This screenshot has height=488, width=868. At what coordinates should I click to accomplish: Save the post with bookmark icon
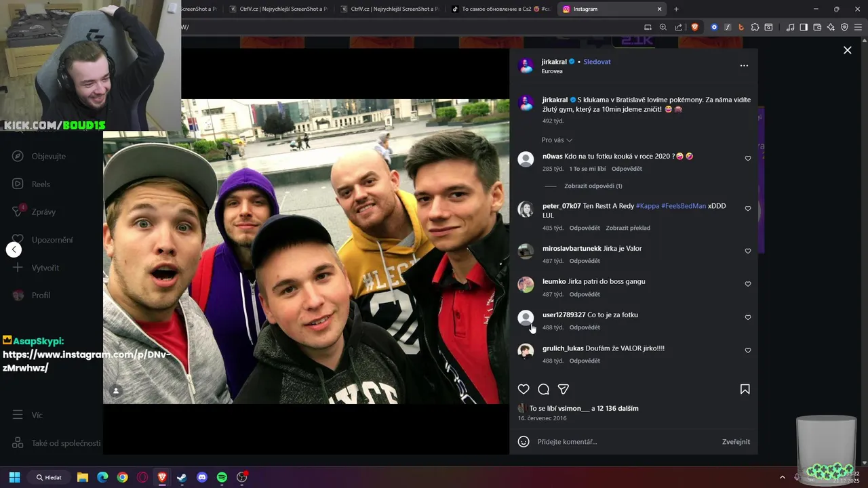coord(745,389)
